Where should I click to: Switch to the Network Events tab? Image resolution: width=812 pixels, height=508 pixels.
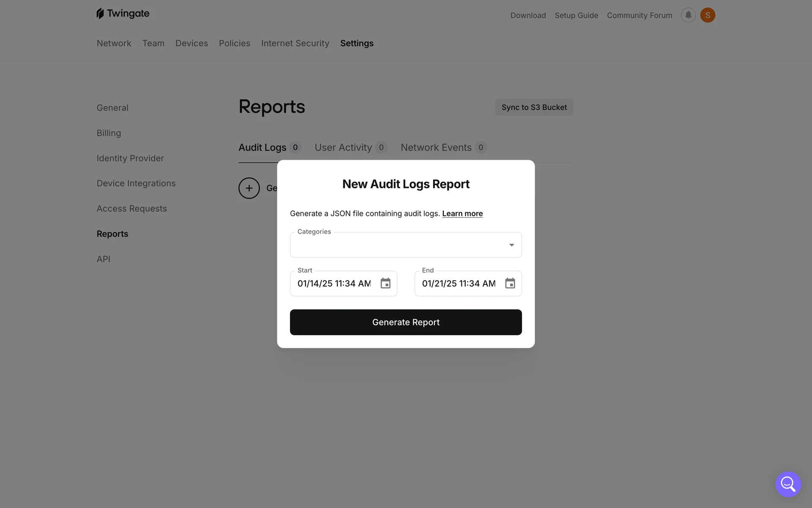[x=436, y=147]
